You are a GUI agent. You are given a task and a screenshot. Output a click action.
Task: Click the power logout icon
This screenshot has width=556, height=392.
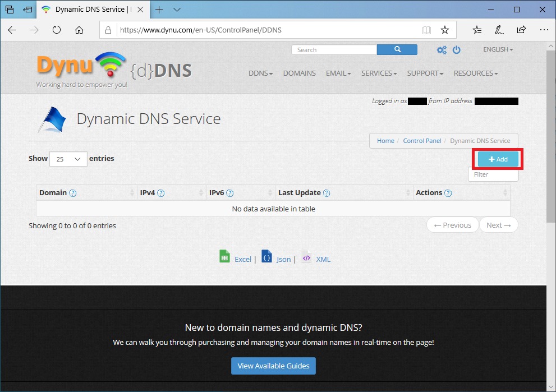pos(456,50)
